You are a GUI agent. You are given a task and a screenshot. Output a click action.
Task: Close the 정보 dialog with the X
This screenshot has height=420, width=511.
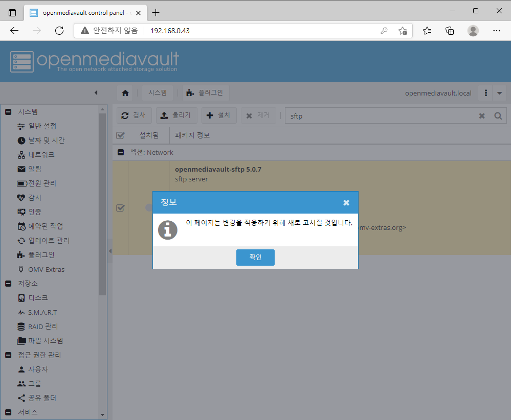point(346,202)
